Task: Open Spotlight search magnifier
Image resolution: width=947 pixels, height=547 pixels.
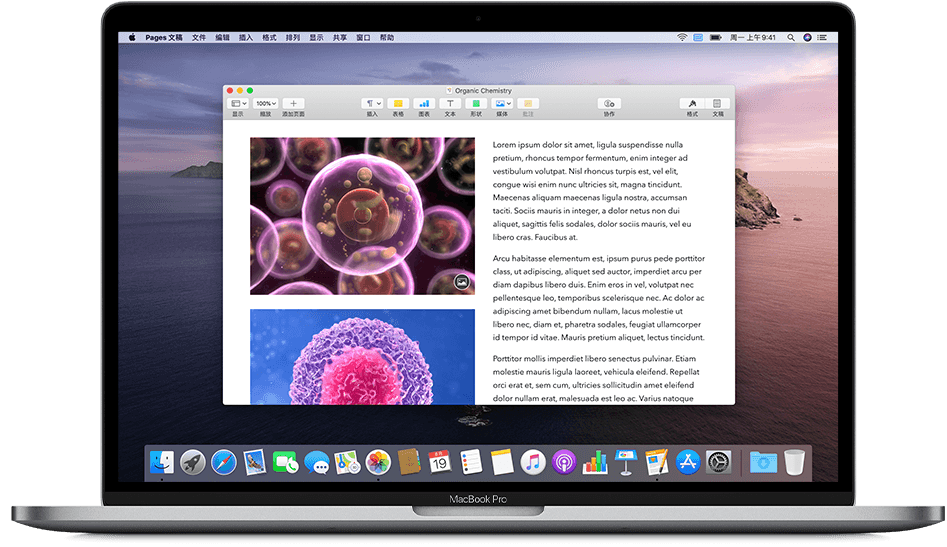Action: tap(791, 37)
